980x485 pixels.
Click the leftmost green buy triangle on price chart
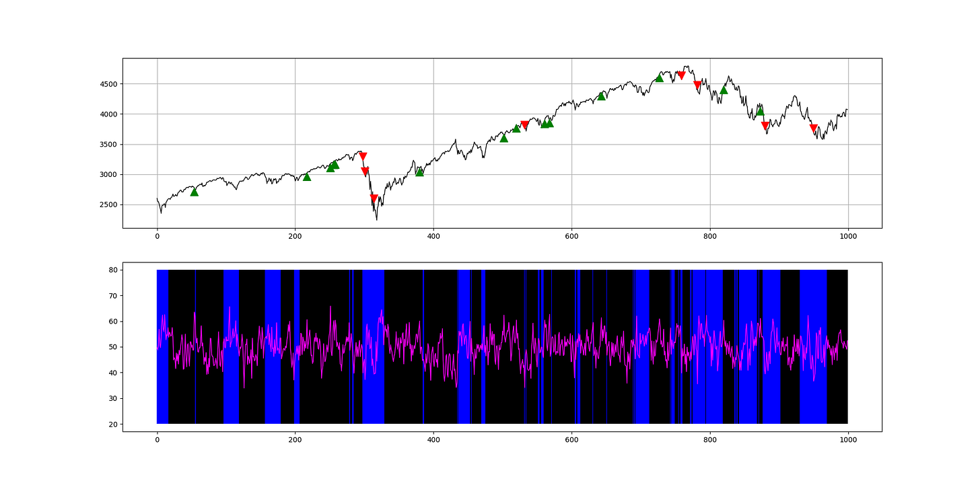(195, 192)
